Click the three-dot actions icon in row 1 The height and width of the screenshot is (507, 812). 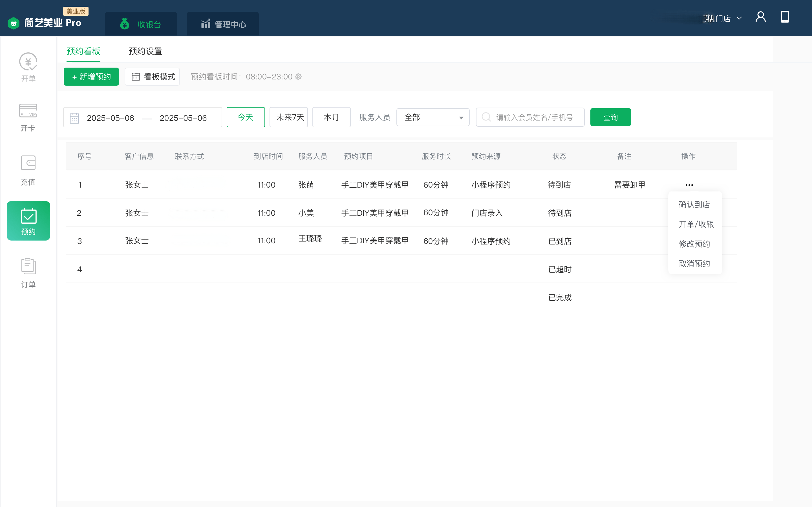[689, 185]
